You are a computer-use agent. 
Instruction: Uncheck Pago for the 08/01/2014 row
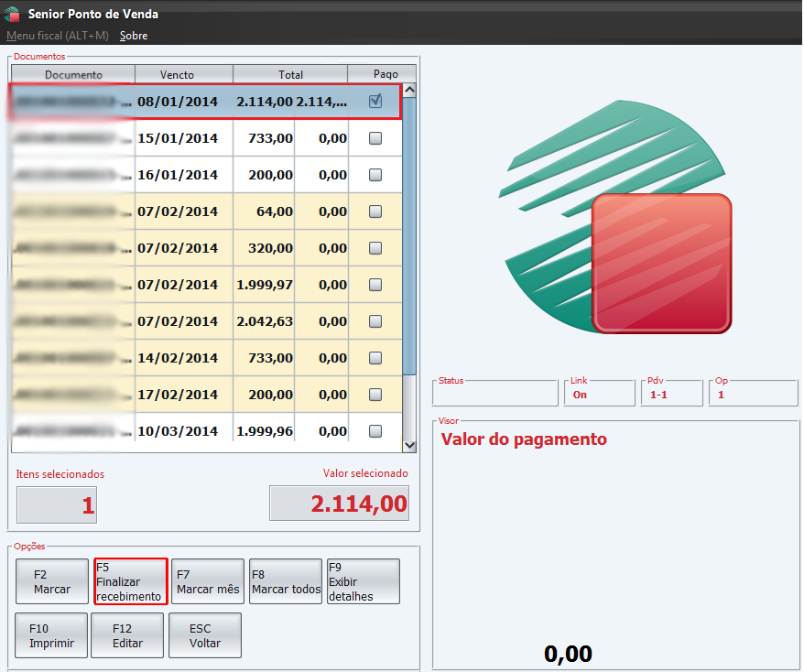(375, 101)
